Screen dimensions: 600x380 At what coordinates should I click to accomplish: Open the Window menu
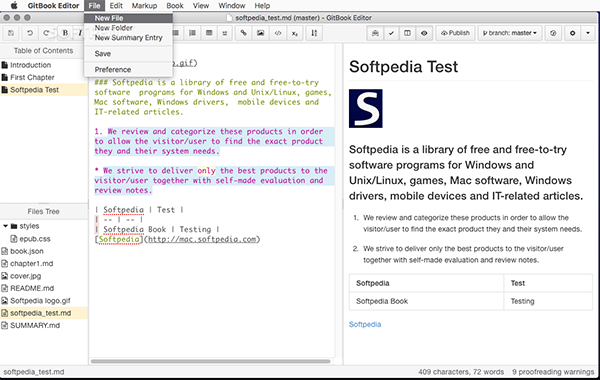232,6
